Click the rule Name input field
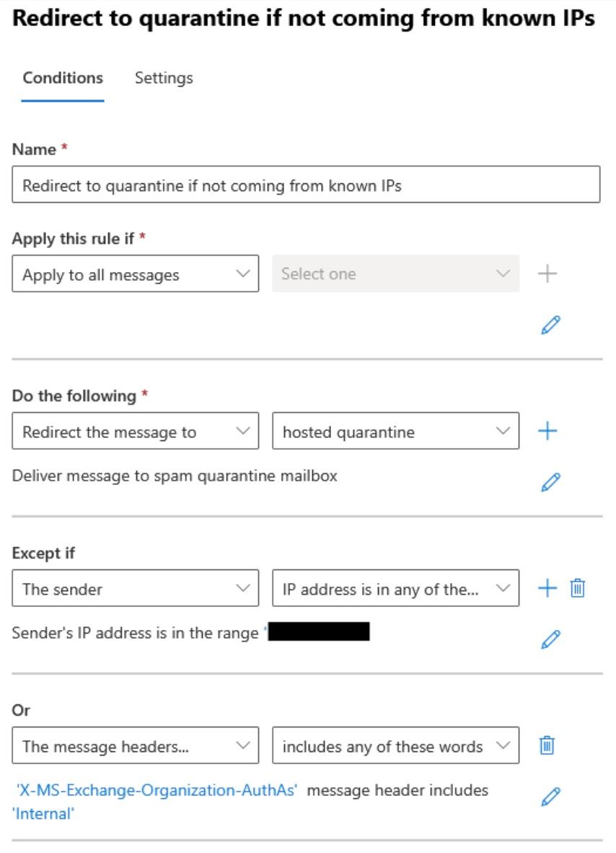The image size is (616, 853). (306, 185)
